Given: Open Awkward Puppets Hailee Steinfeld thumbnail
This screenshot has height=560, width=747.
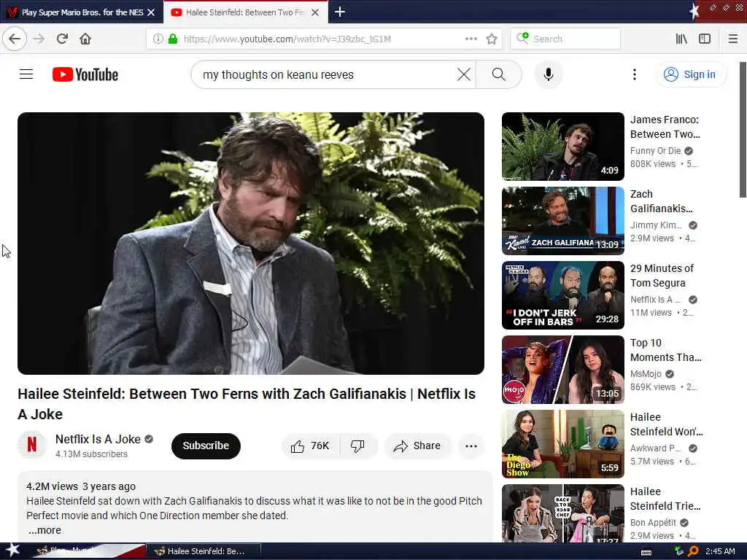Looking at the screenshot, I should point(562,444).
